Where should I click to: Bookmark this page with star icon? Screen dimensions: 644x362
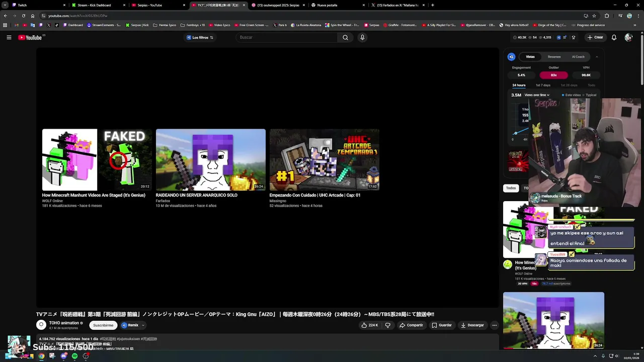594,16
